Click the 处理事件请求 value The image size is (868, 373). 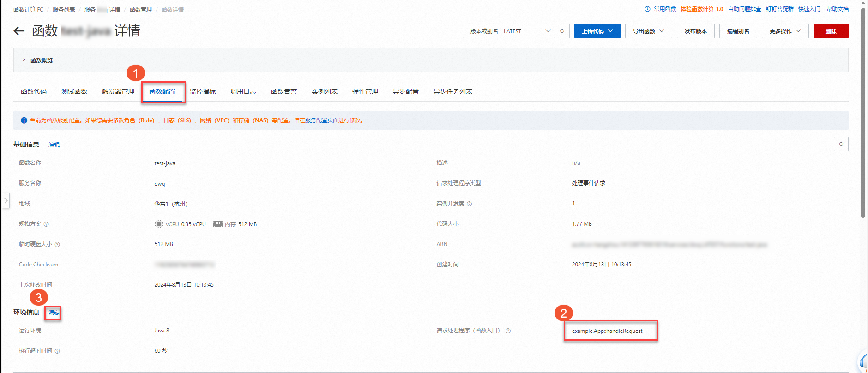point(589,183)
